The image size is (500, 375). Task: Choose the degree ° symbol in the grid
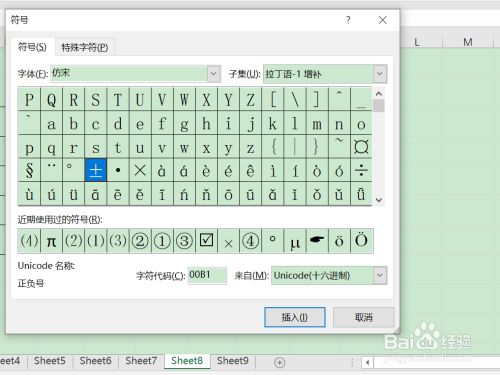(x=74, y=170)
